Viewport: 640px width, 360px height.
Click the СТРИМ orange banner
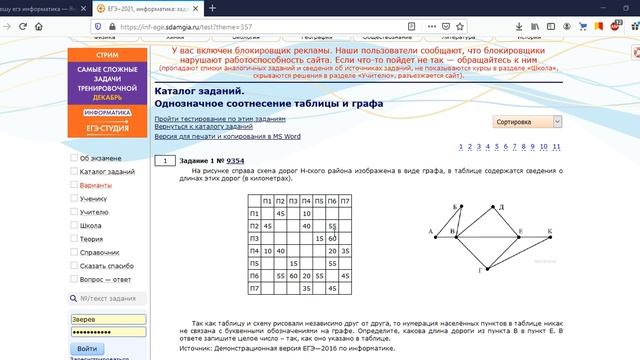coord(107,55)
